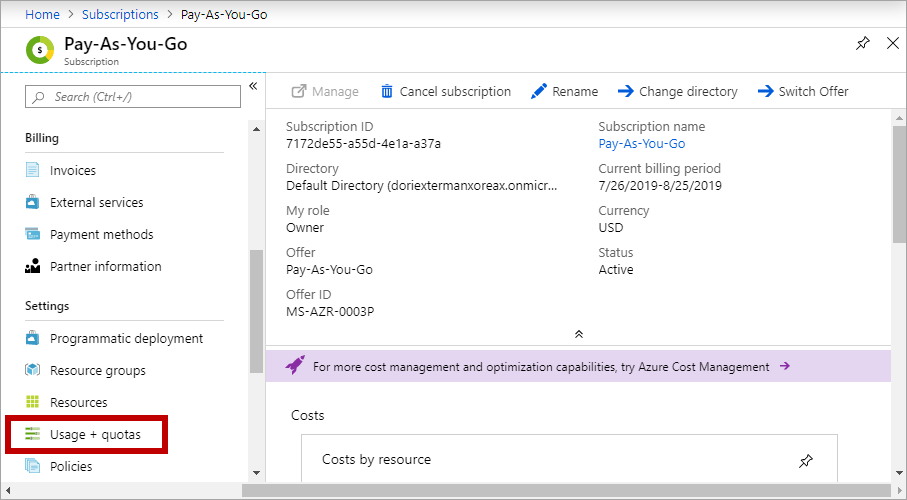Pin the subscription blade to dashboard
The width and height of the screenshot is (907, 500).
862,43
